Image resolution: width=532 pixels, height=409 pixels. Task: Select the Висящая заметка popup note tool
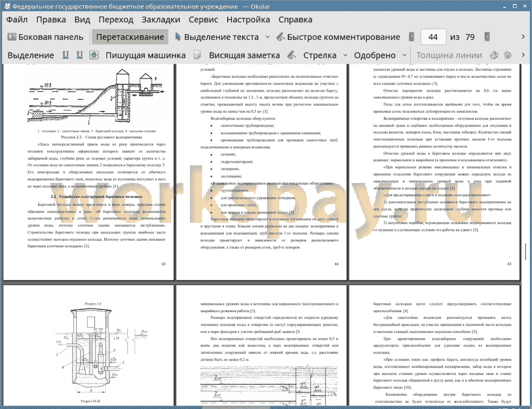244,55
